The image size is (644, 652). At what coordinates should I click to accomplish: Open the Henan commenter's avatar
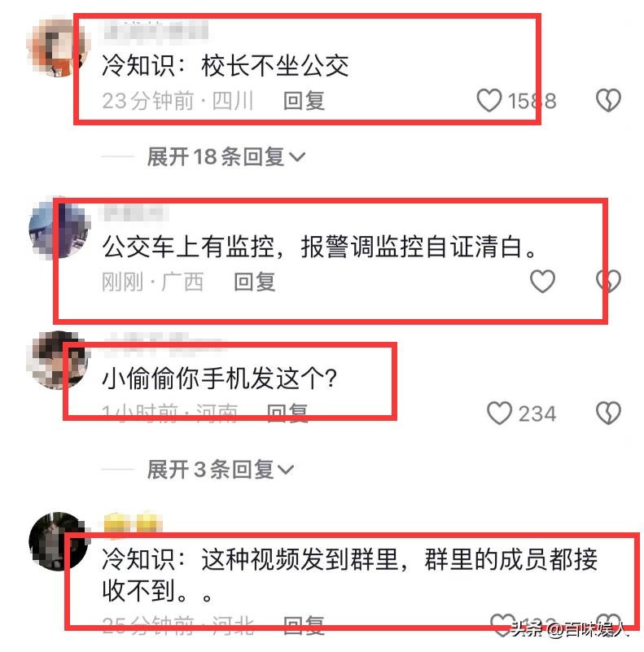(x=58, y=360)
